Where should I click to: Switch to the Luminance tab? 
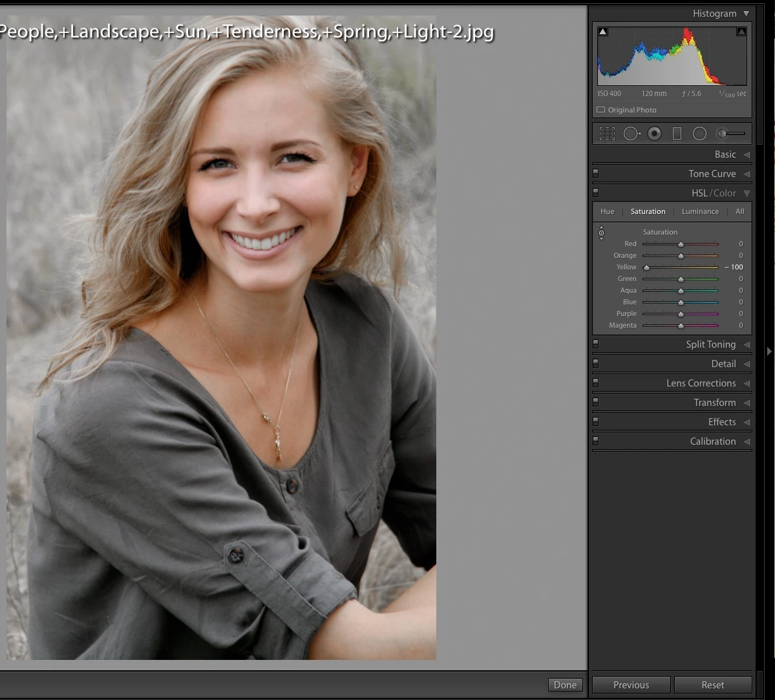pyautogui.click(x=700, y=211)
